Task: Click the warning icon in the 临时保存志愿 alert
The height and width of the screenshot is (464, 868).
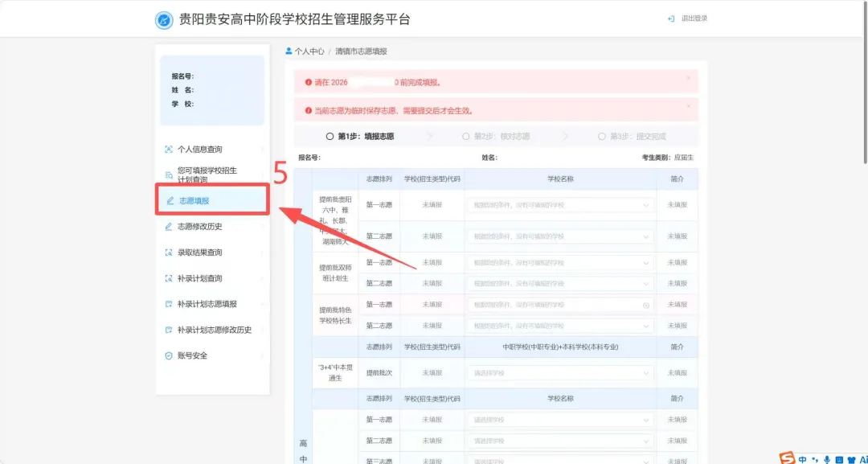Action: click(309, 111)
